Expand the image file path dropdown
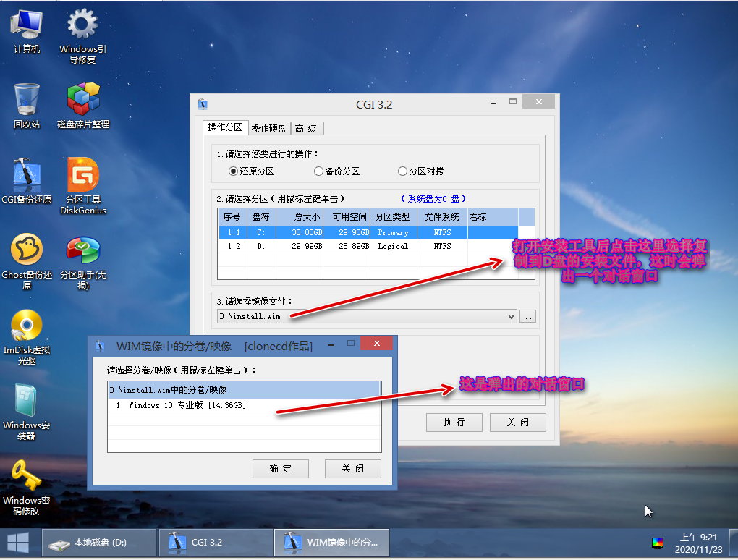Viewport: 738px width, 560px height. coord(512,316)
